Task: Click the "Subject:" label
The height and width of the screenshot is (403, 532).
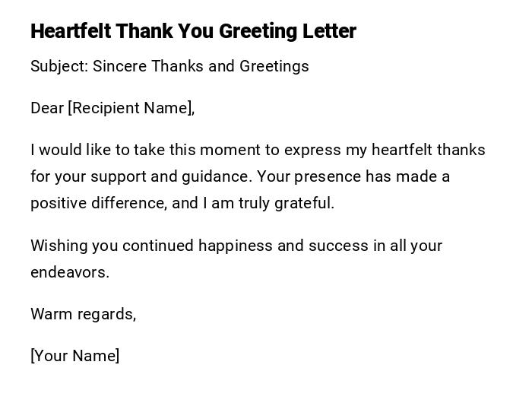Action: 59,66
